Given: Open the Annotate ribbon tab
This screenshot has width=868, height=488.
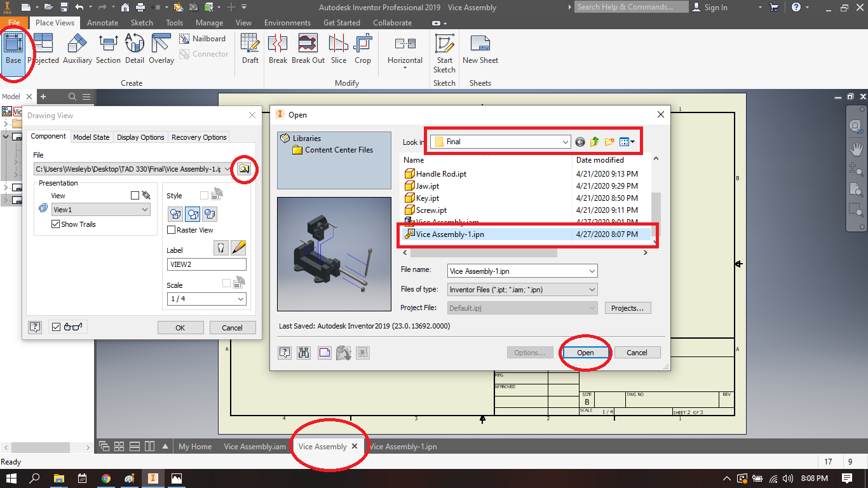Looking at the screenshot, I should point(102,22).
